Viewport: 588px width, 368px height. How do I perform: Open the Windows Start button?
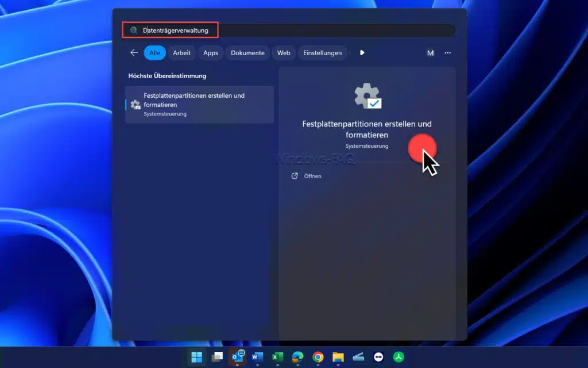(197, 356)
